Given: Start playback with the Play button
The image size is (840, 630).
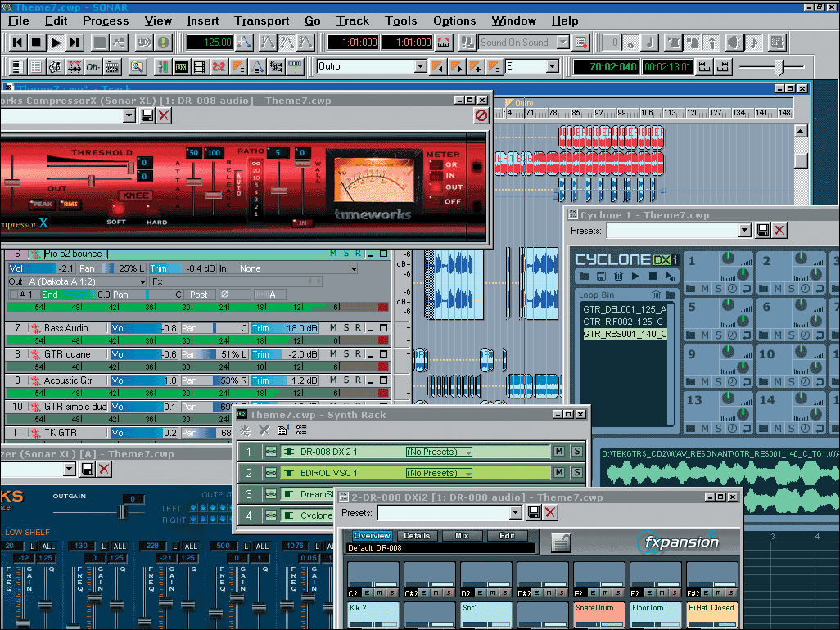Looking at the screenshot, I should click(56, 43).
